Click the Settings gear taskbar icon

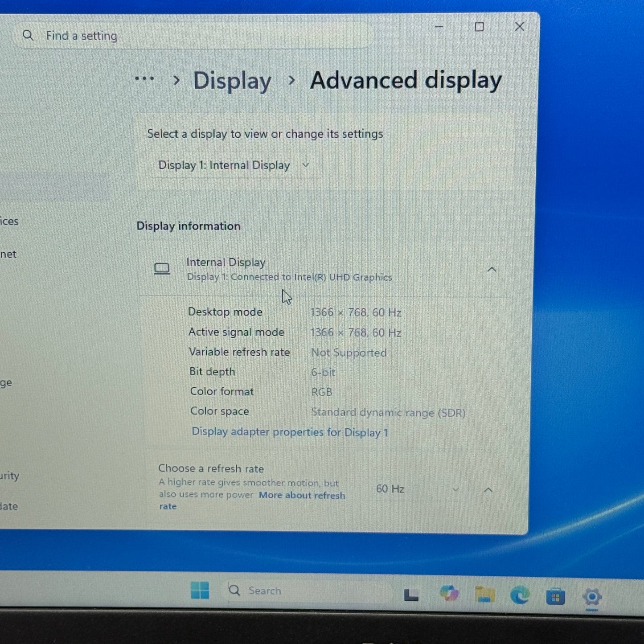click(592, 597)
